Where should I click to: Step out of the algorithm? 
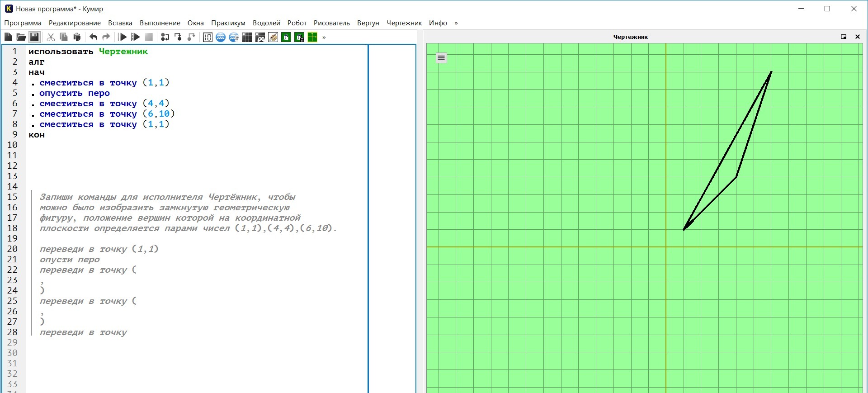tap(191, 37)
